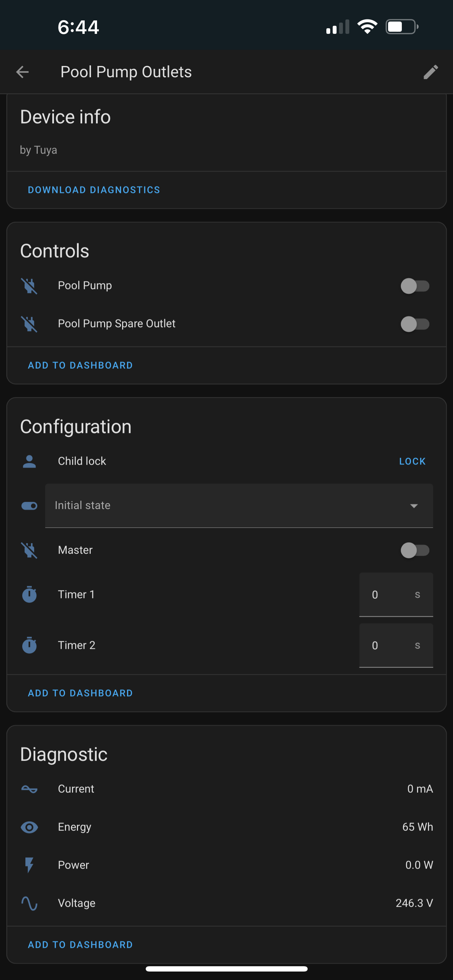Tap Download Diagnostics link
453x980 pixels.
point(94,190)
